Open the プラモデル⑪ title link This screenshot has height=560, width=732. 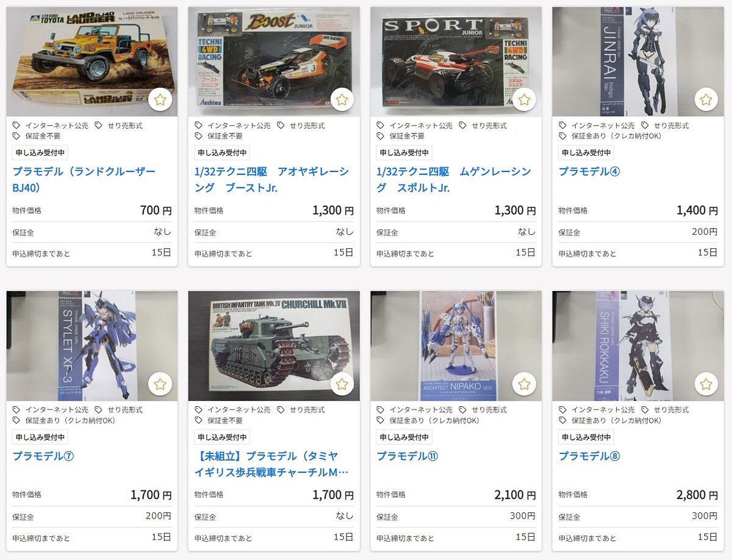(x=407, y=456)
